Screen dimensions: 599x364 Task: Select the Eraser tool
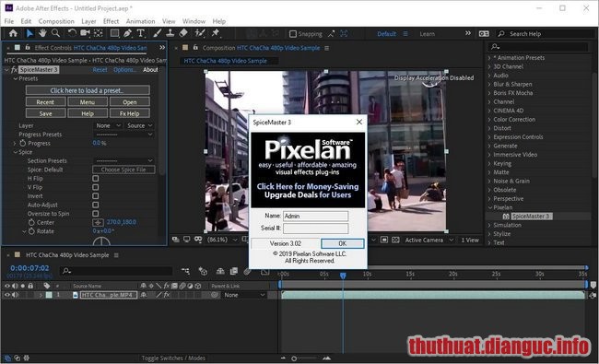[183, 33]
